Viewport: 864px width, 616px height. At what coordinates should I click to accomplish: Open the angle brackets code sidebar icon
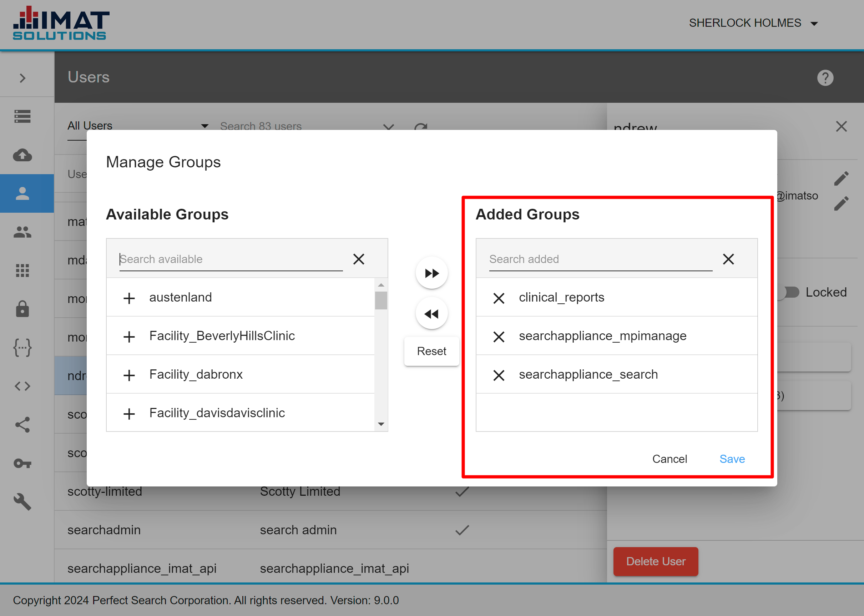22,386
